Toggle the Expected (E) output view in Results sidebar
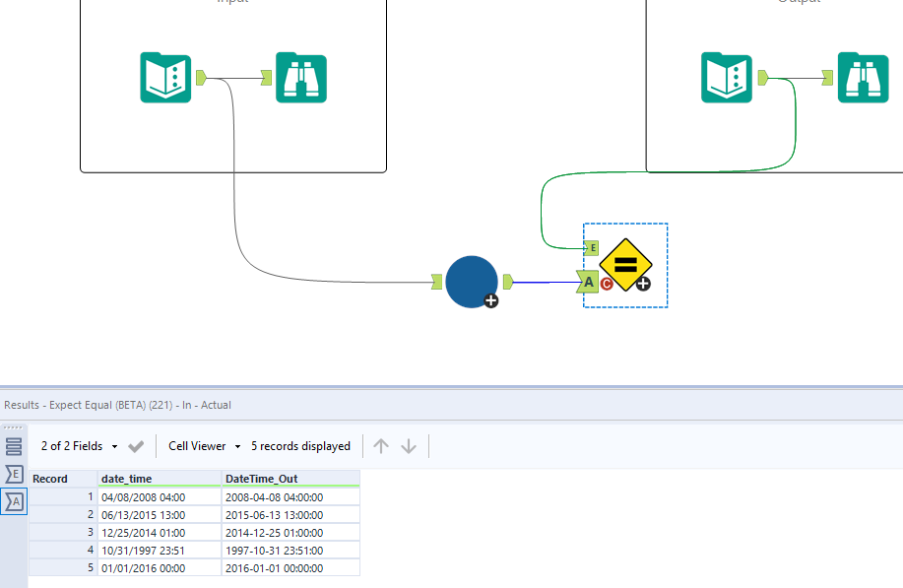The height and width of the screenshot is (588, 903). coord(13,474)
